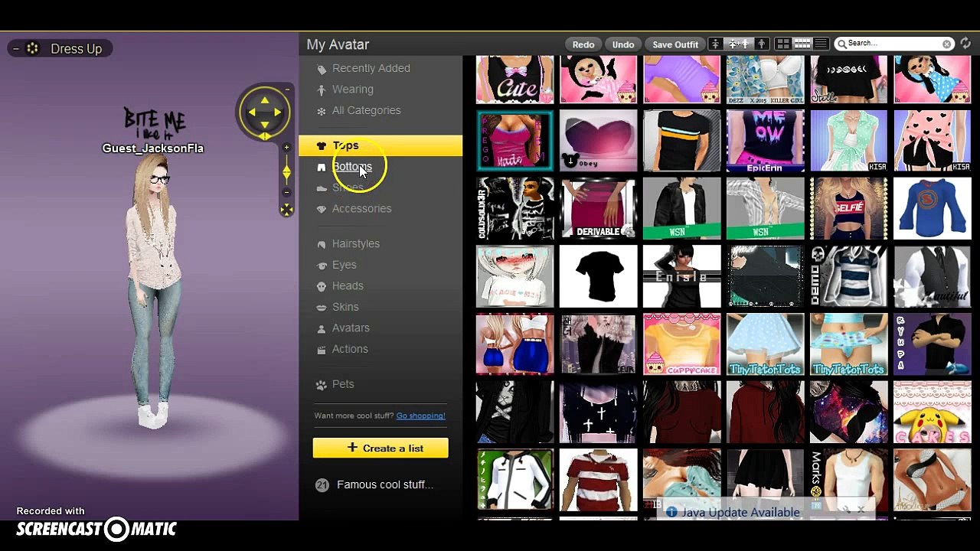Select the black vest top thumbnail

(932, 276)
